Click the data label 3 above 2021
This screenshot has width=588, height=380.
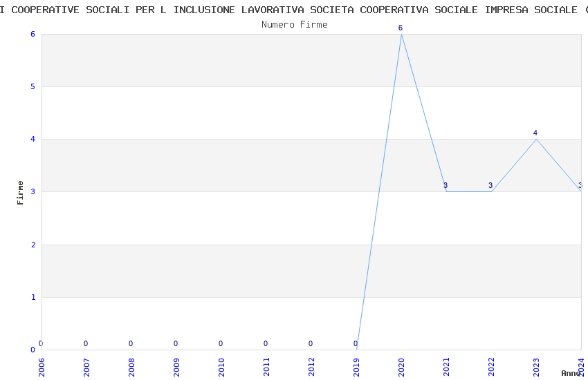tap(445, 185)
